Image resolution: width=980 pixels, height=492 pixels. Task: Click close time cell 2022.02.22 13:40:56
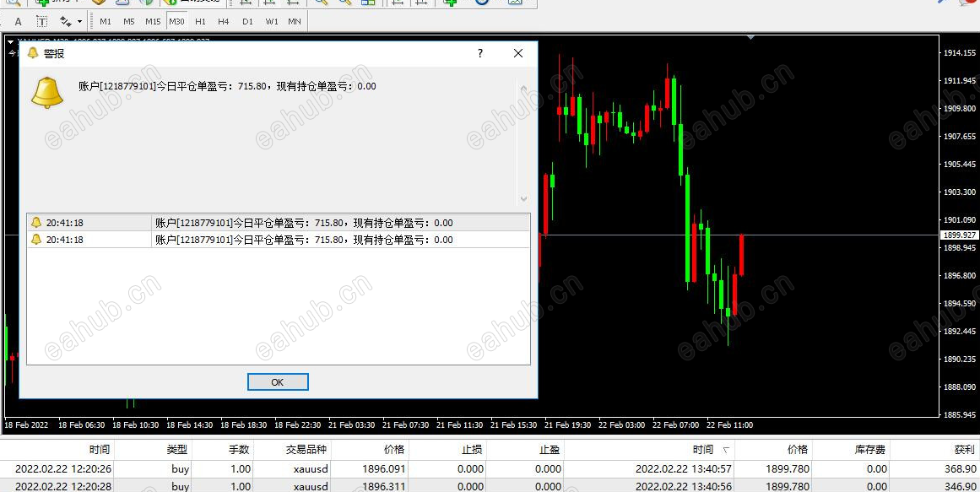tap(684, 486)
